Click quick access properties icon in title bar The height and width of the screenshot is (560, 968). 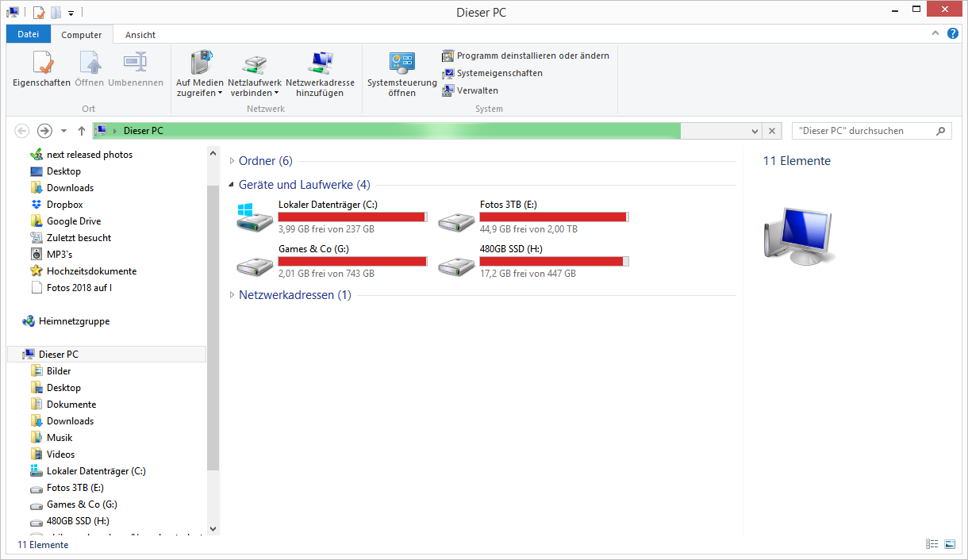pos(39,13)
